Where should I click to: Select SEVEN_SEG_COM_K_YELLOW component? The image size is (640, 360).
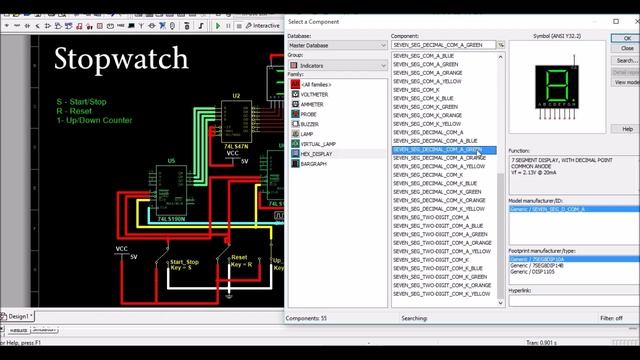pyautogui.click(x=427, y=124)
